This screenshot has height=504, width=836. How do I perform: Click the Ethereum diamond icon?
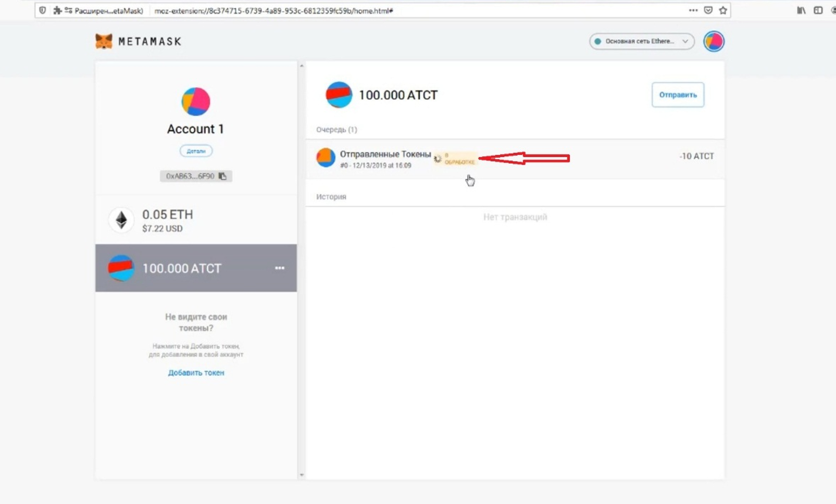pyautogui.click(x=121, y=220)
